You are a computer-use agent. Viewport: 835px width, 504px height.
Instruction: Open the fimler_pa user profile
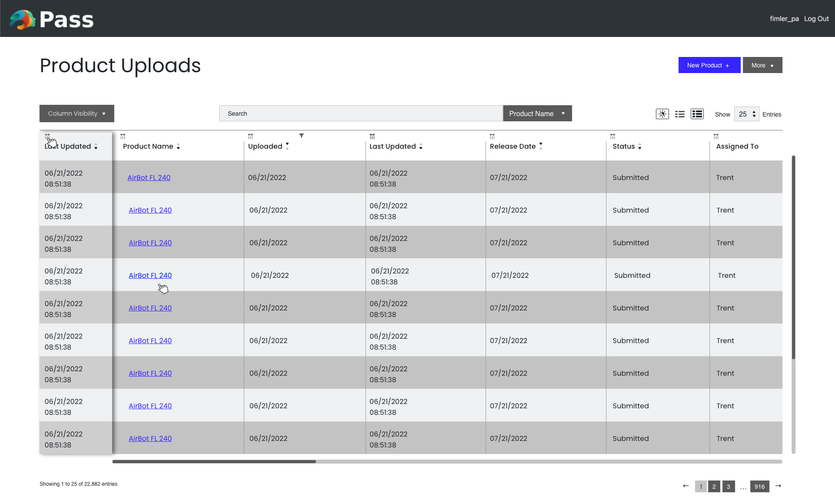[x=784, y=19]
